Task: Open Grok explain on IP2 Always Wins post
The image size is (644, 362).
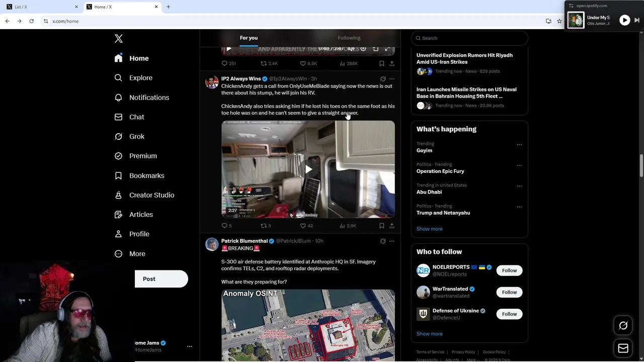Action: pyautogui.click(x=383, y=79)
